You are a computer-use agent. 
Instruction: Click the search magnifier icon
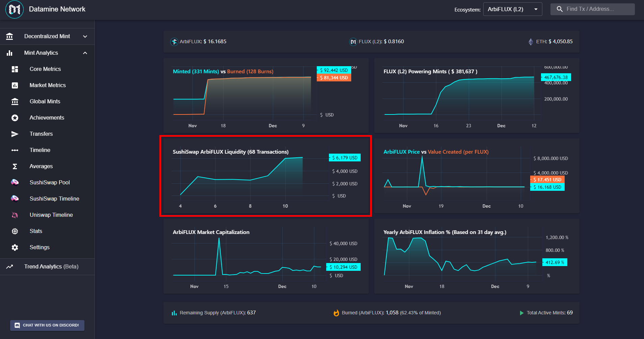(560, 9)
